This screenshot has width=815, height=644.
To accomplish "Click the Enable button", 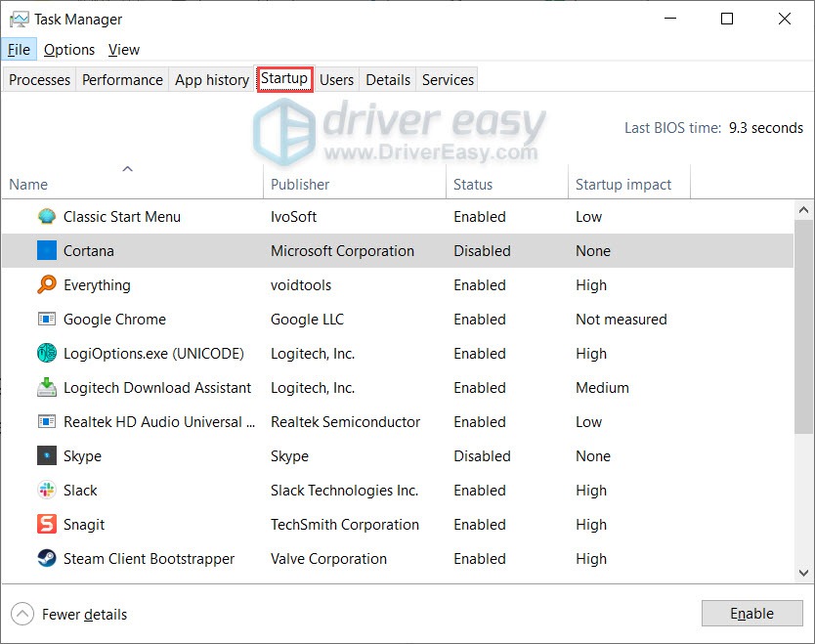I will (x=751, y=613).
